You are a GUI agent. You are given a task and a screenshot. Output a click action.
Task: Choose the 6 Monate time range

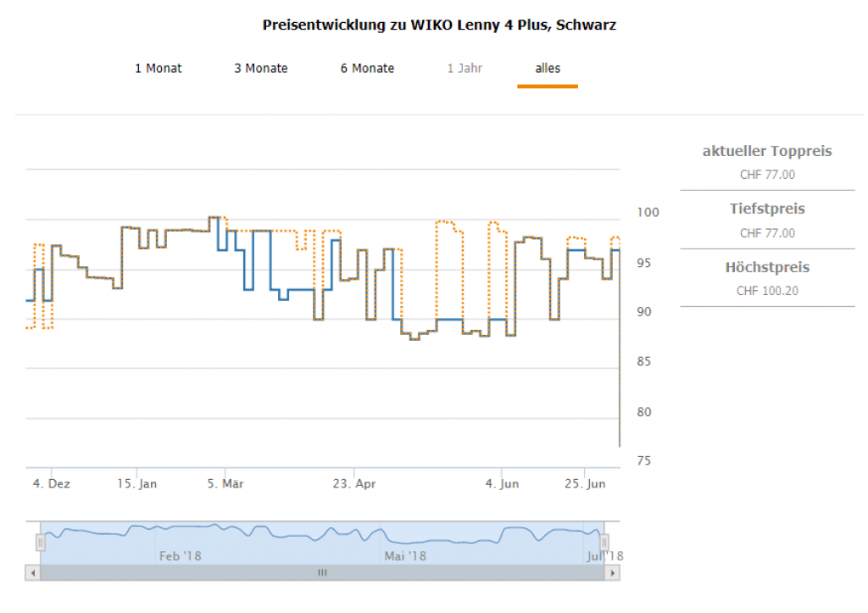(367, 68)
